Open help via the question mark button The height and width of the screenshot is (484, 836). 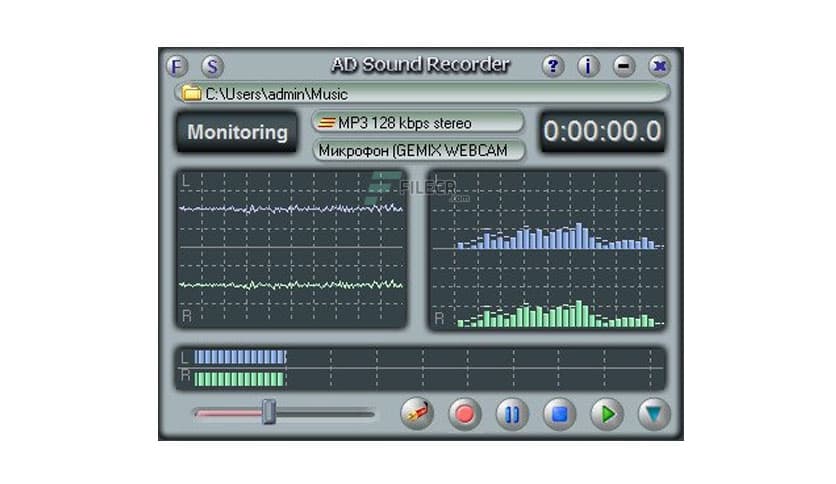(x=553, y=66)
